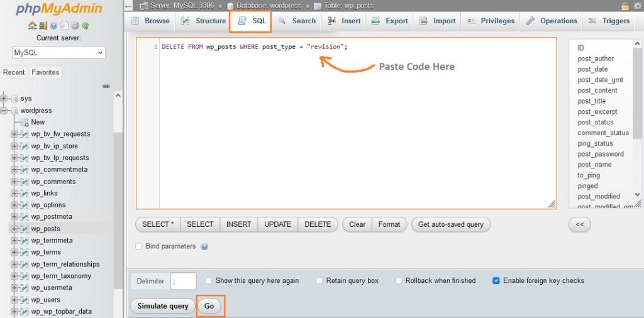Viewport: 644px width, 318px height.
Task: Click the New table icon under wordpress
Action: point(25,122)
